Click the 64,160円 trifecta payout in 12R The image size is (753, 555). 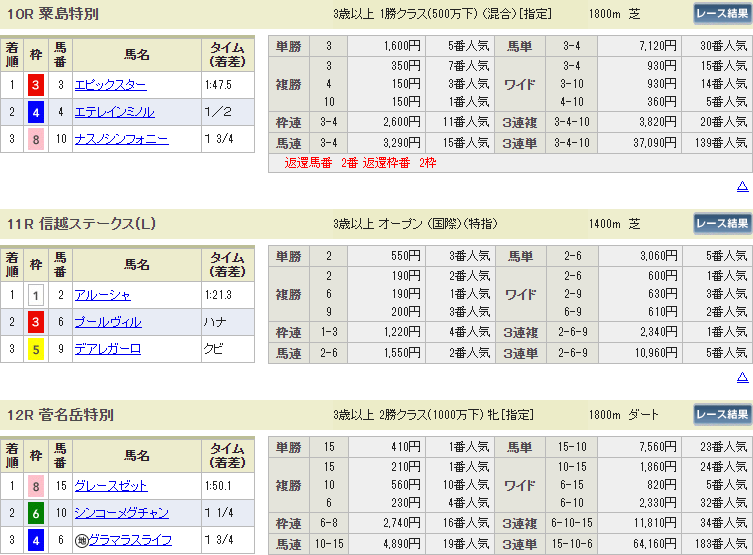[655, 544]
